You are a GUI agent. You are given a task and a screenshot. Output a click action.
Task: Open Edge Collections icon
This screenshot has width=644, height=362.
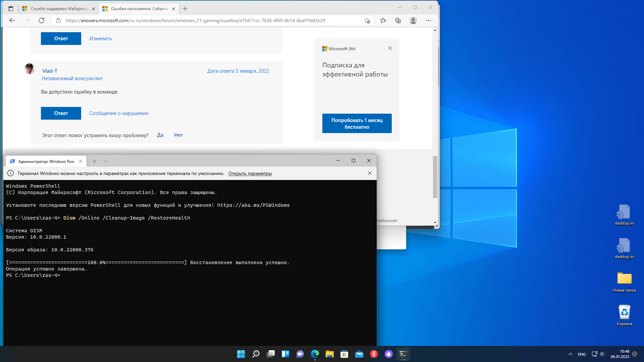click(x=398, y=20)
